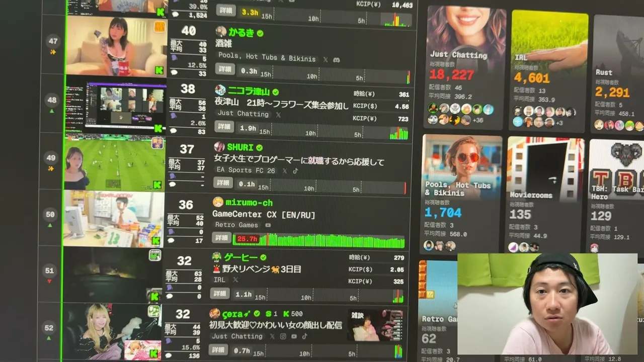Click かるき's profile avatar
The height and width of the screenshot is (362, 644).
221,32
